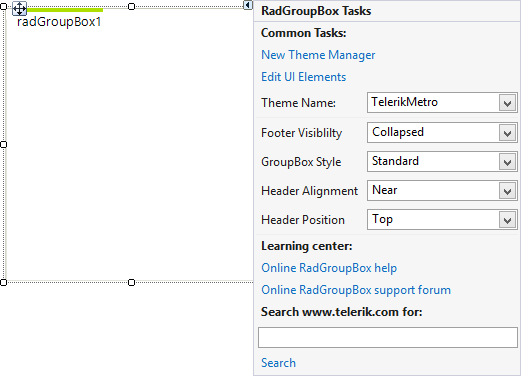Click the bottom-left corner sizing handle
The width and height of the screenshot is (521, 376).
pos(3,283)
